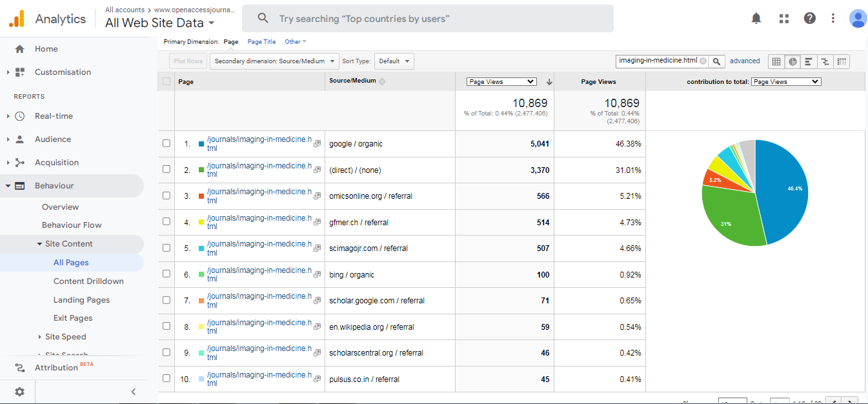Click the Google Analytics logo
868x404 pixels.
17,19
